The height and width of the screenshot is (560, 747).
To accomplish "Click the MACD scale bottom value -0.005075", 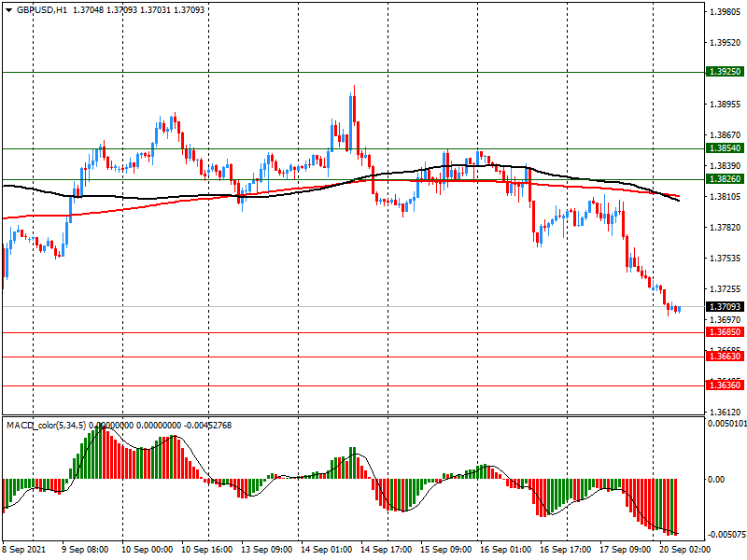I will [727, 534].
